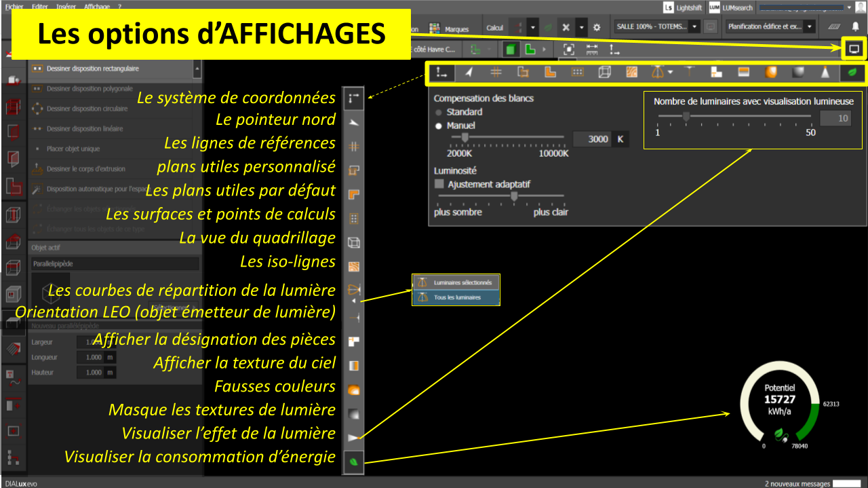Click north pointer icon in vertical display strip
Screen dimensions: 868x488
[353, 122]
